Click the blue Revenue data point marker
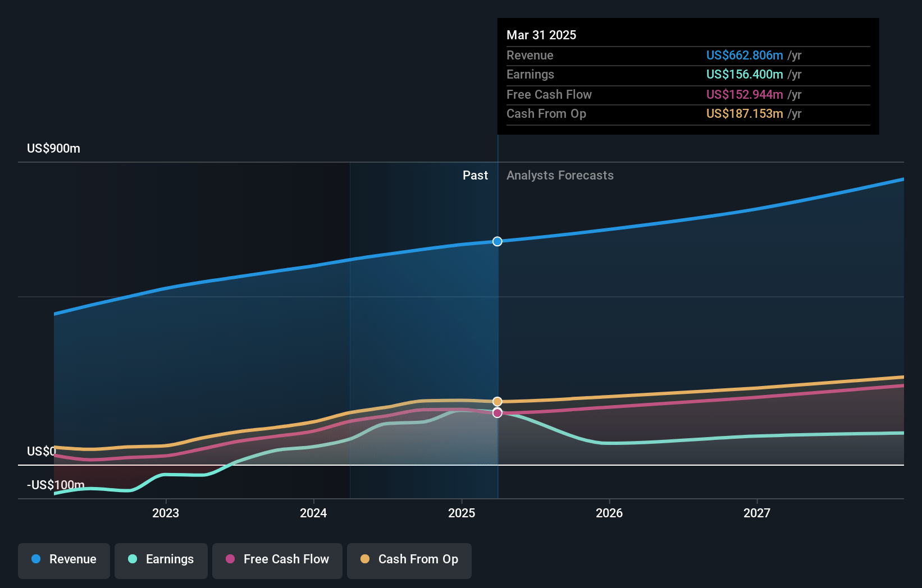The width and height of the screenshot is (922, 588). pos(497,241)
